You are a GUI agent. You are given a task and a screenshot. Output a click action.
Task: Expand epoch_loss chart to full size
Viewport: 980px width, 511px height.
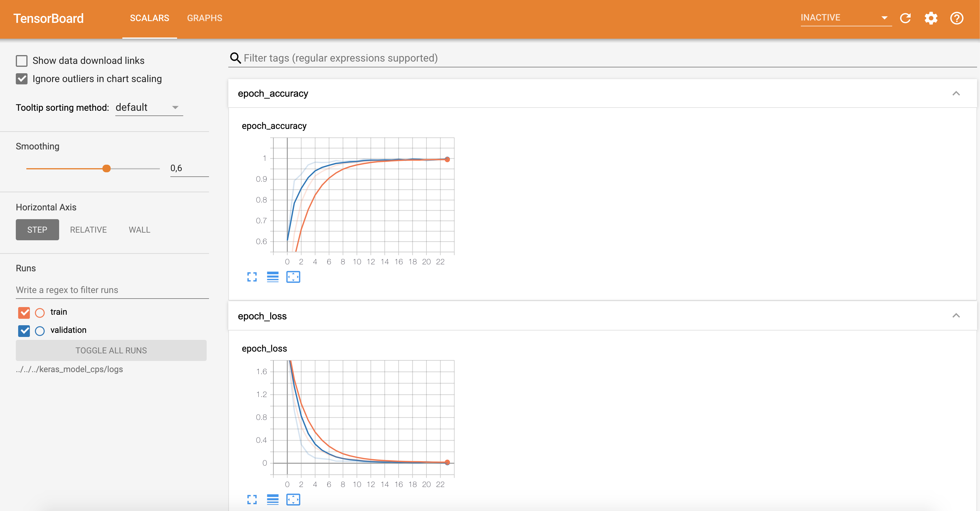(x=252, y=499)
